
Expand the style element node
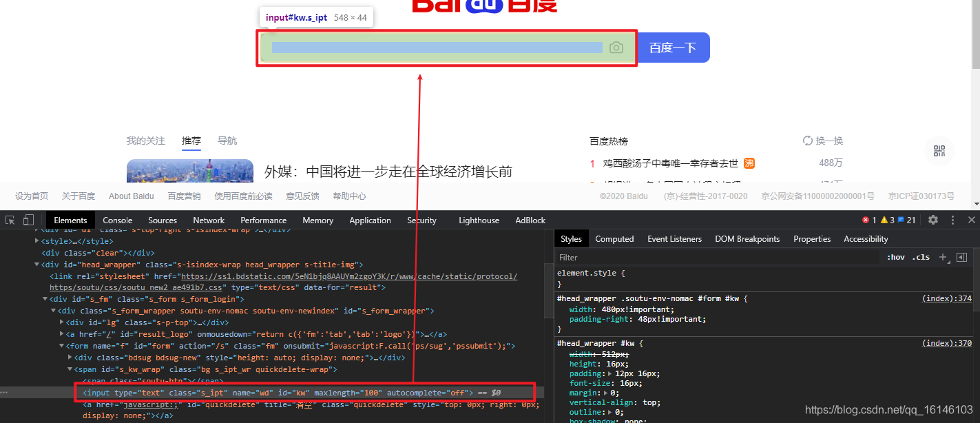coord(37,242)
